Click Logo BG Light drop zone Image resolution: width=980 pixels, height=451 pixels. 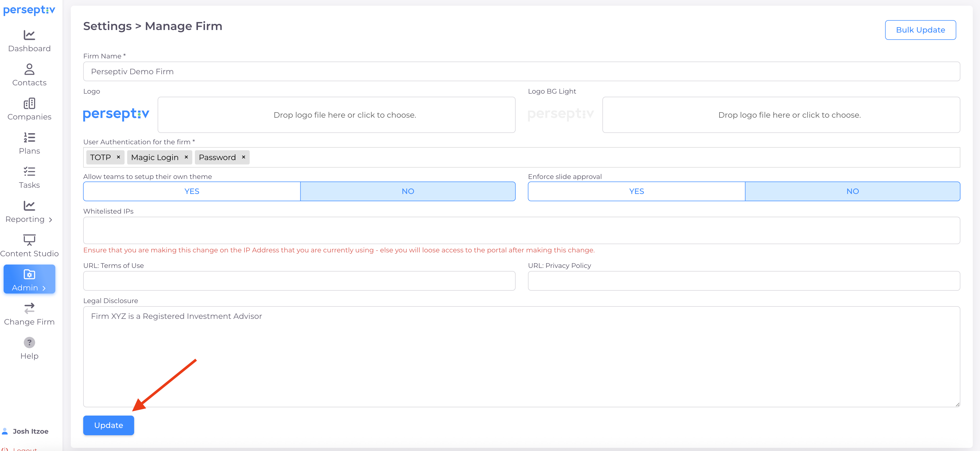781,115
